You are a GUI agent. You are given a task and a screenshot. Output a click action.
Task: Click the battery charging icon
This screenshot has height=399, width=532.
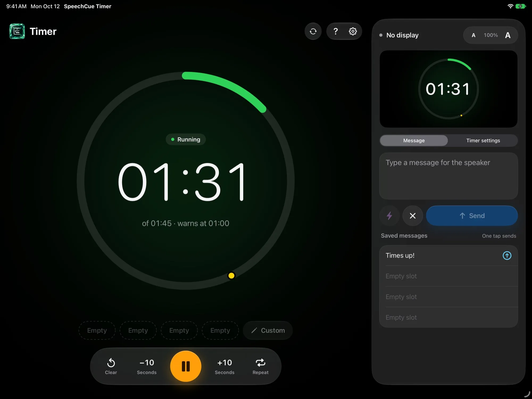point(521,6)
